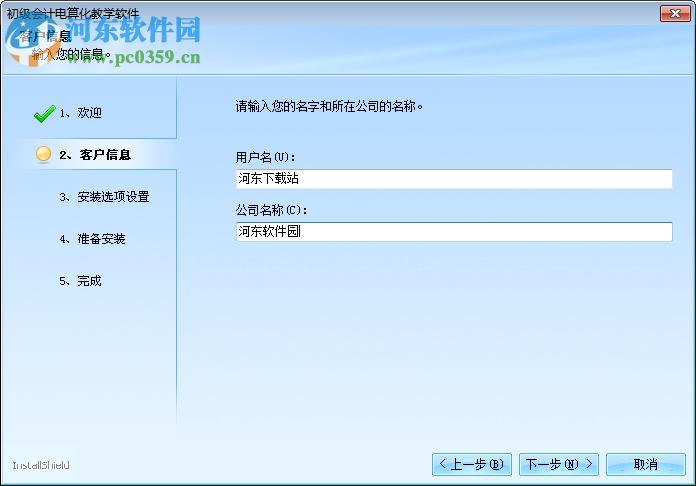Select step 5、完成 in sidebar

pos(80,281)
